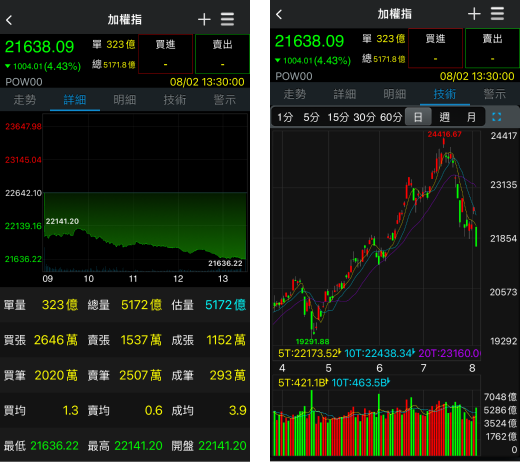Tap the 最低 21636.22 value
Image resolution: width=520 pixels, height=462 pixels.
coord(54,446)
